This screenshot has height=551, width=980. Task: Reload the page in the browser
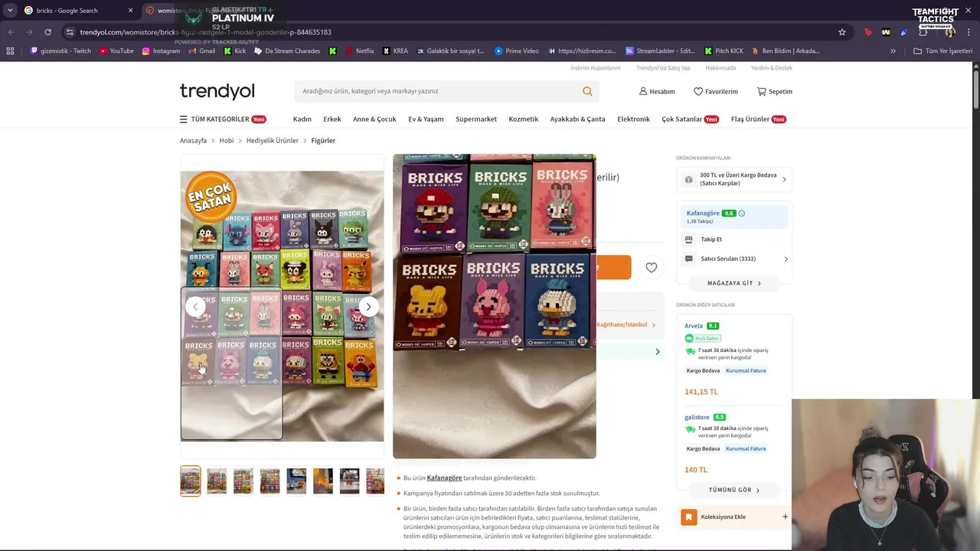click(x=47, y=32)
